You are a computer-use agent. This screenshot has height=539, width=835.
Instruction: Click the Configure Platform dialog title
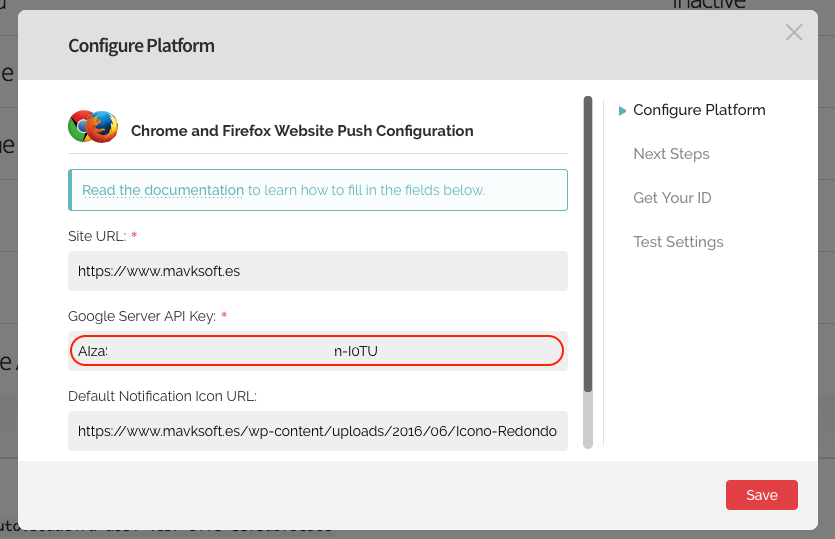coord(141,46)
